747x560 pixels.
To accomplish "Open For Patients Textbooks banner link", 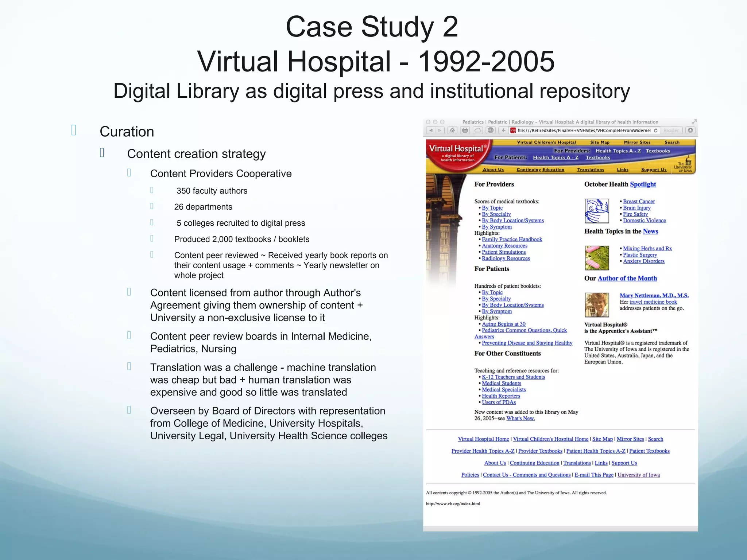I will 598,157.
